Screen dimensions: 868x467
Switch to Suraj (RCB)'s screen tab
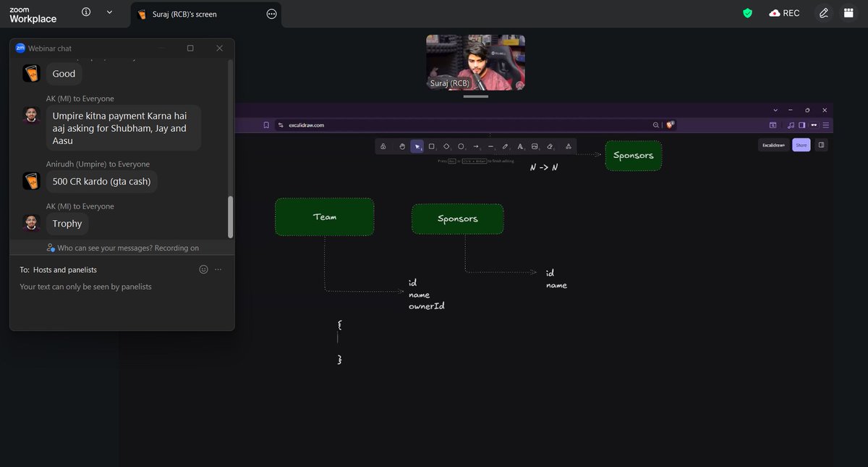point(185,13)
